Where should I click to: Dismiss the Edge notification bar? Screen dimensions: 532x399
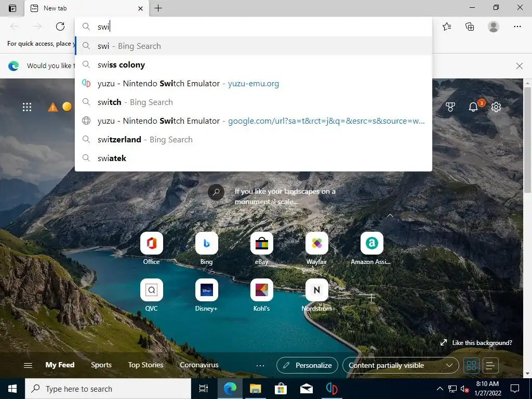(519, 66)
